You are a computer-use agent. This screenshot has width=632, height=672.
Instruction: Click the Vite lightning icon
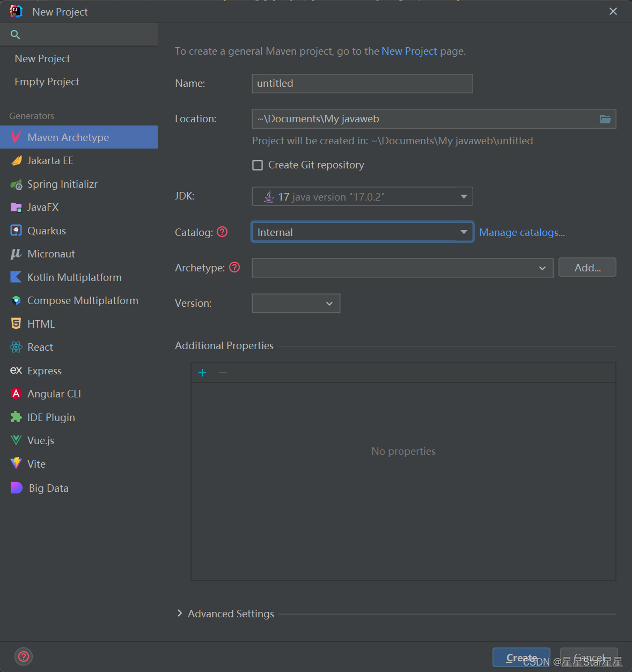[16, 464]
